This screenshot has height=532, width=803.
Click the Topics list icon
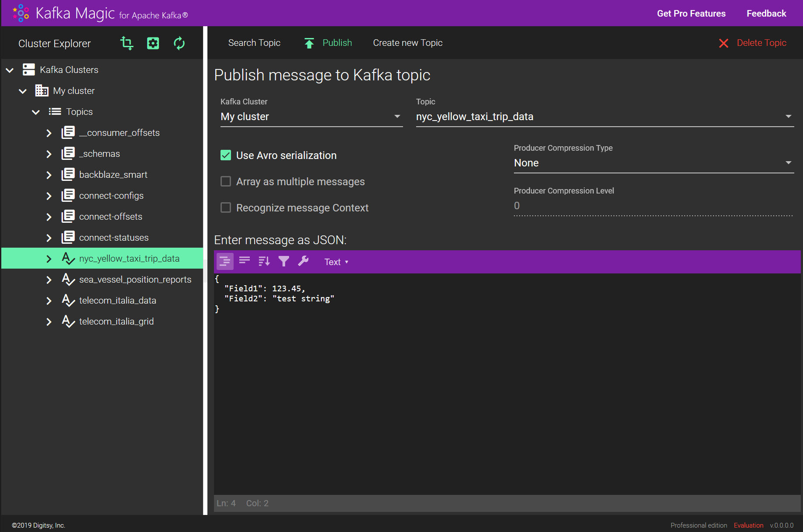click(55, 111)
